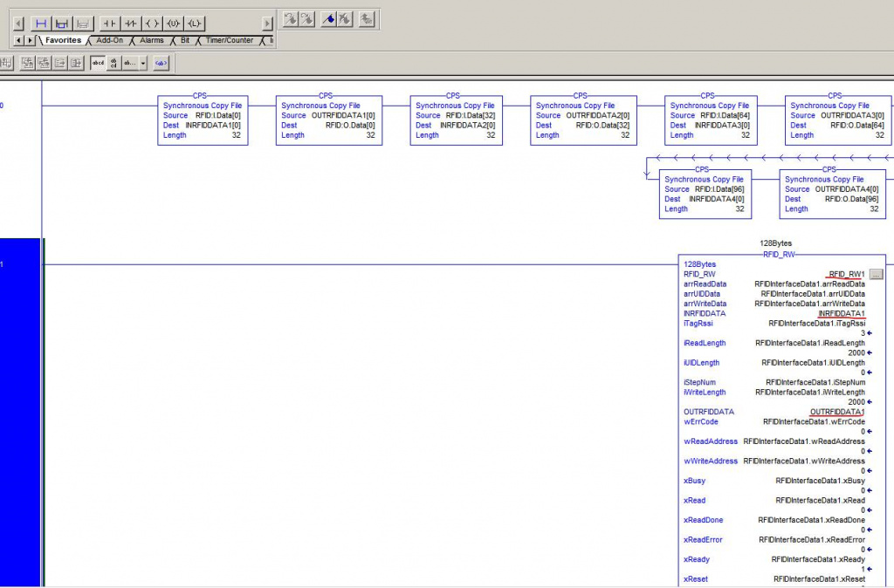Select the xReadDone parameter label

click(704, 520)
